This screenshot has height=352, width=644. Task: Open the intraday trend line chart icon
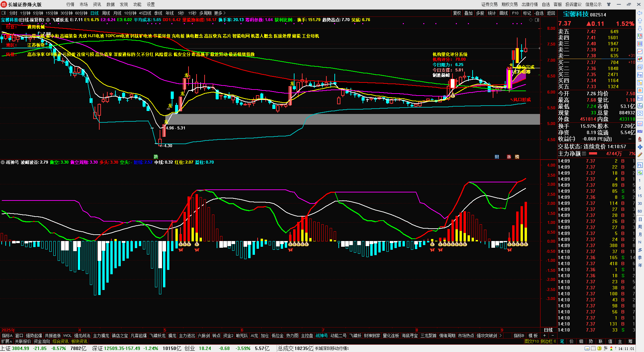click(640, 52)
